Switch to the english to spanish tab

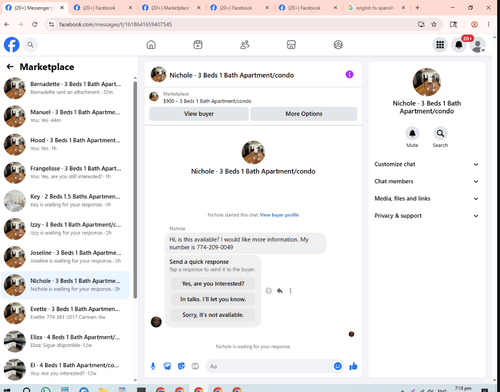[375, 8]
